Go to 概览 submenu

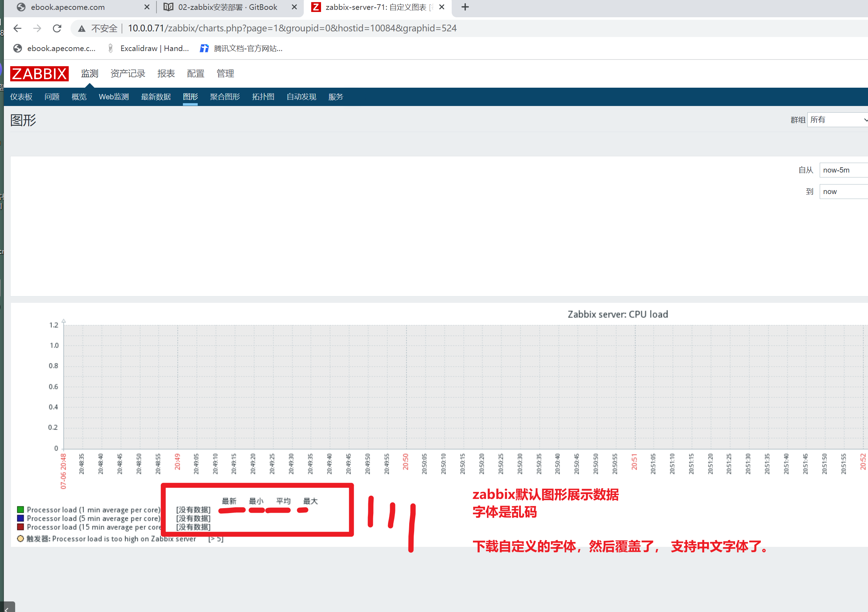[x=79, y=97]
